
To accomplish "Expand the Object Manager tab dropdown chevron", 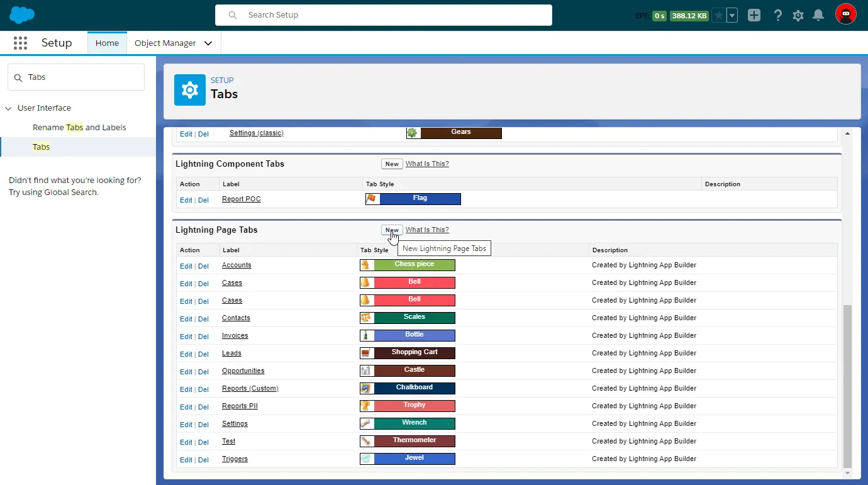I will click(x=208, y=43).
